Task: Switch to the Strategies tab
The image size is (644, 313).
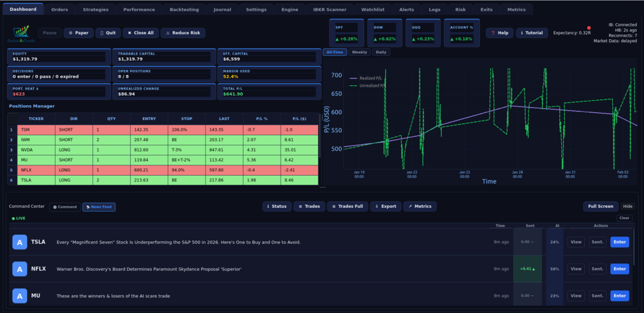Action: (95, 10)
